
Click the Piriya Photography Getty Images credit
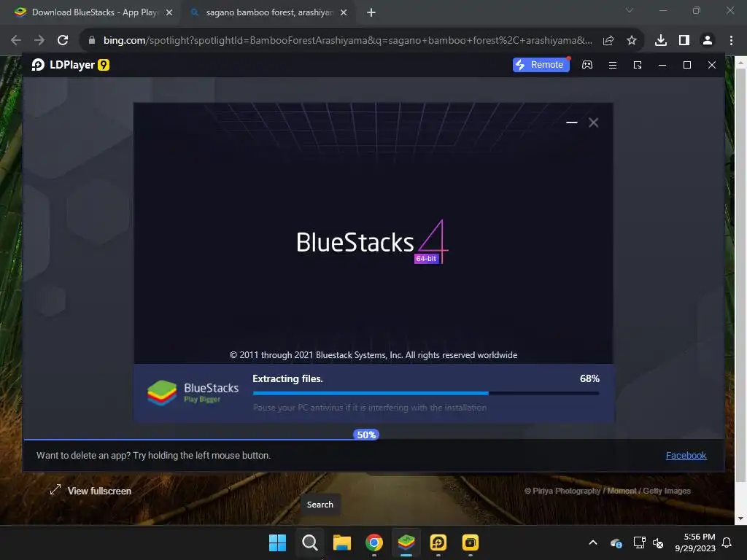pyautogui.click(x=608, y=491)
